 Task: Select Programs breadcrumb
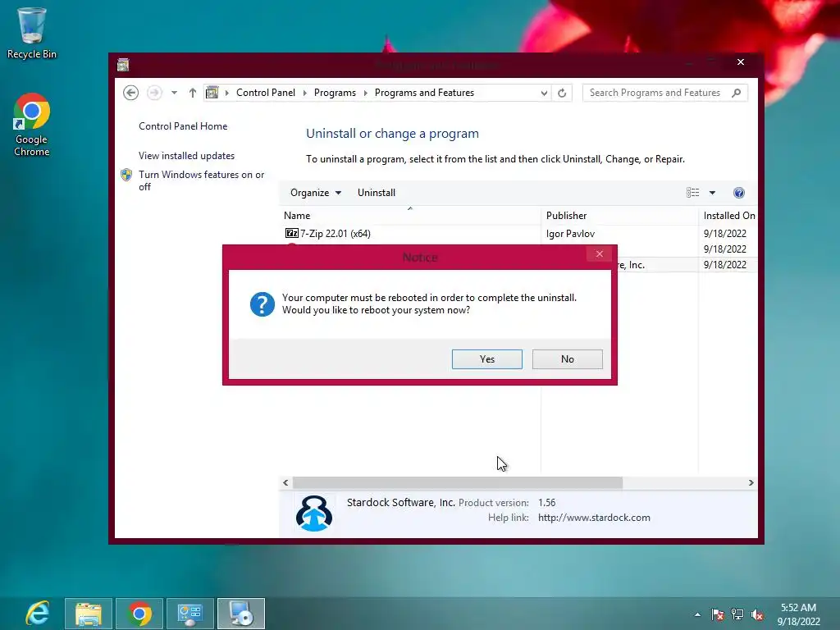point(335,93)
